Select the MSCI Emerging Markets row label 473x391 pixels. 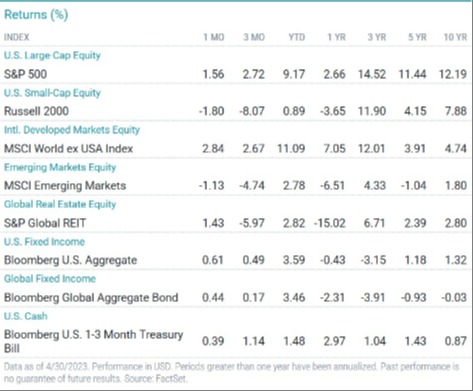pos(65,185)
